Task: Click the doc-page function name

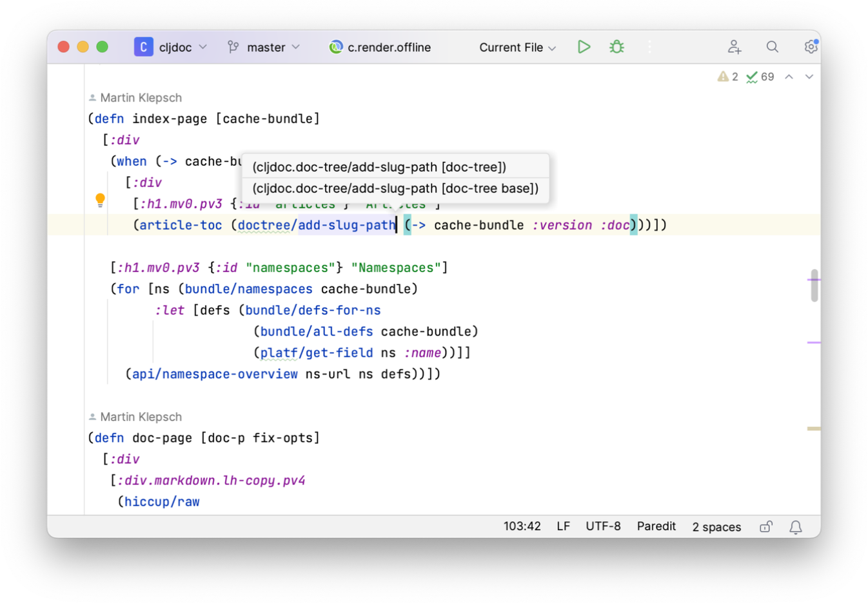Action: tap(162, 438)
